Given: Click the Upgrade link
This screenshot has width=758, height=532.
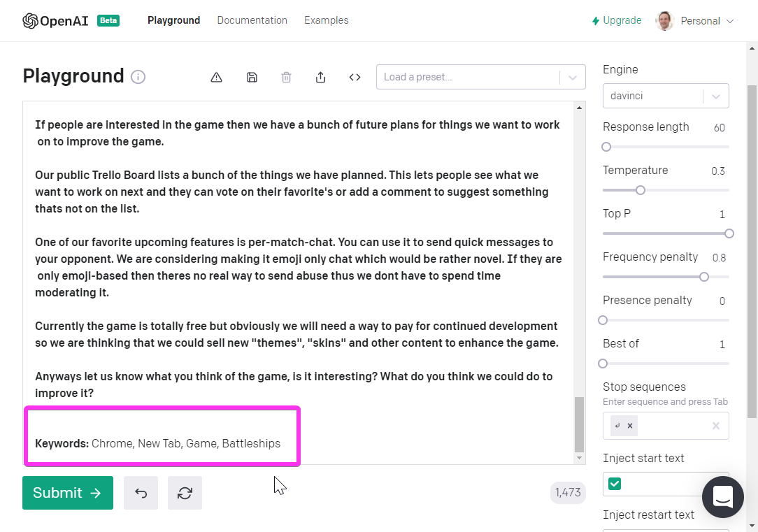Looking at the screenshot, I should pos(616,20).
